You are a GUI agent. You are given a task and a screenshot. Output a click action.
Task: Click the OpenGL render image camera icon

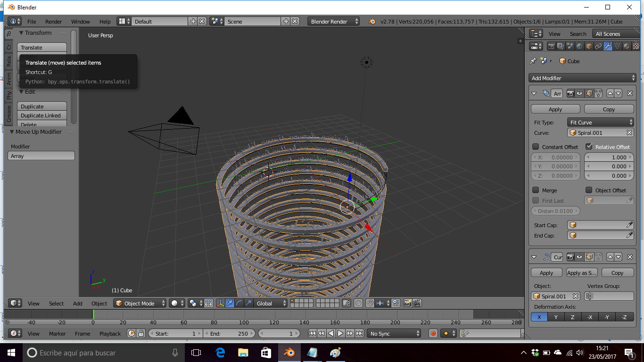[x=408, y=303]
